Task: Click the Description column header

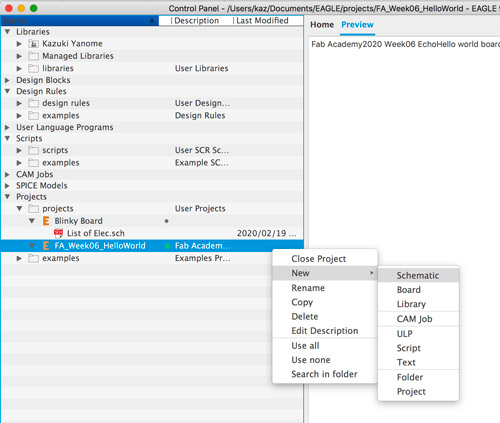Action: 197,21
